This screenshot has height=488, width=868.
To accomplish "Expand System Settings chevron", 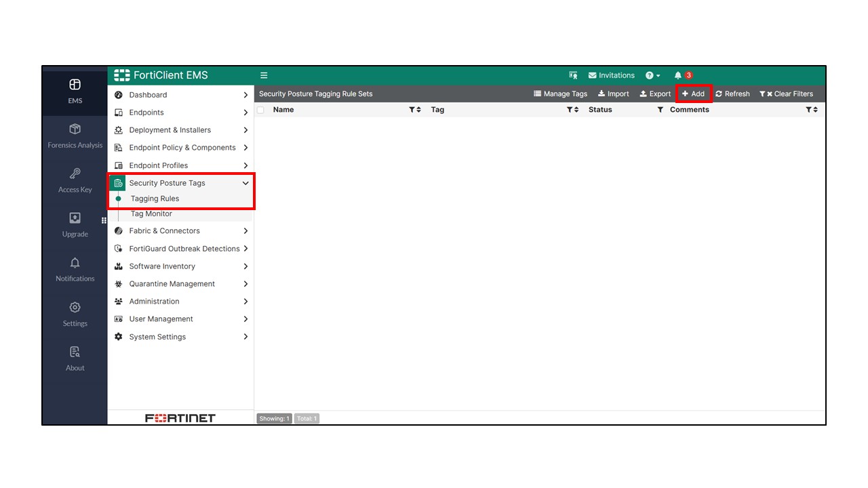I will pyautogui.click(x=245, y=337).
